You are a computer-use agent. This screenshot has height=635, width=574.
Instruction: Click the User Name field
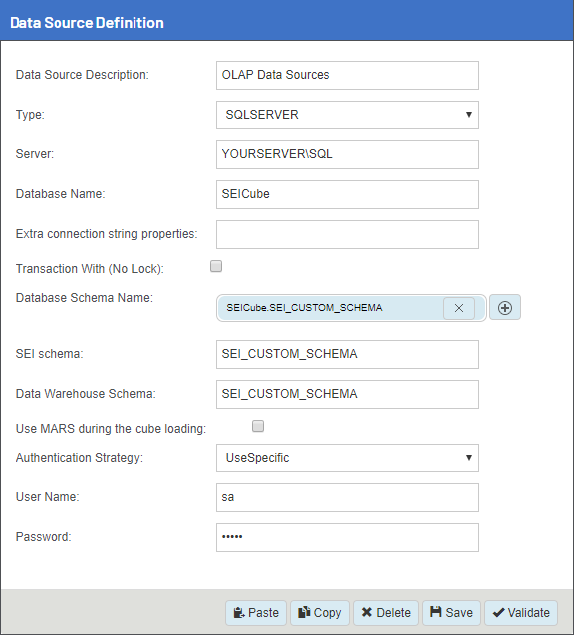pos(347,497)
